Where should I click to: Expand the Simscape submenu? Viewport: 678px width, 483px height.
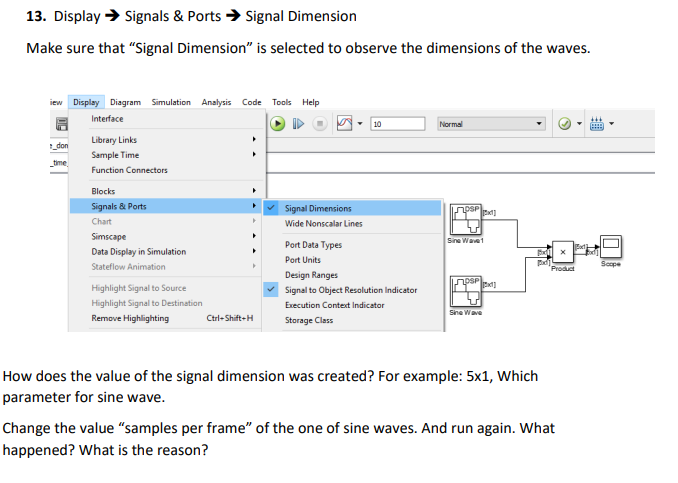click(166, 237)
